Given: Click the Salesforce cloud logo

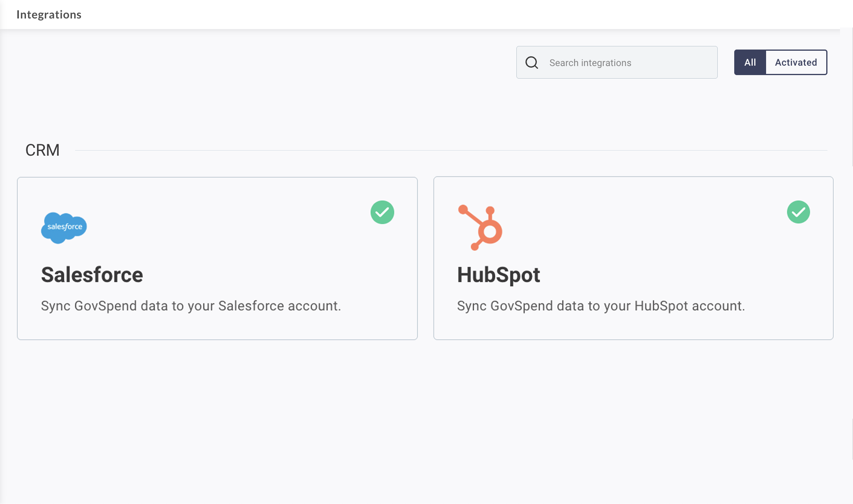Looking at the screenshot, I should [64, 228].
